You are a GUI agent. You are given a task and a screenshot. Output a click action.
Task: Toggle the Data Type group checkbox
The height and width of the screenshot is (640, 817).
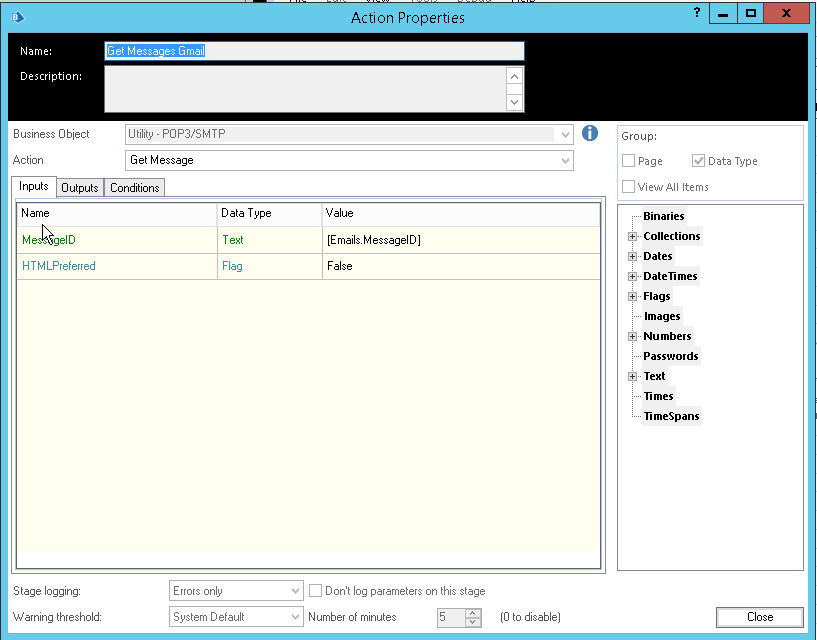pos(698,161)
